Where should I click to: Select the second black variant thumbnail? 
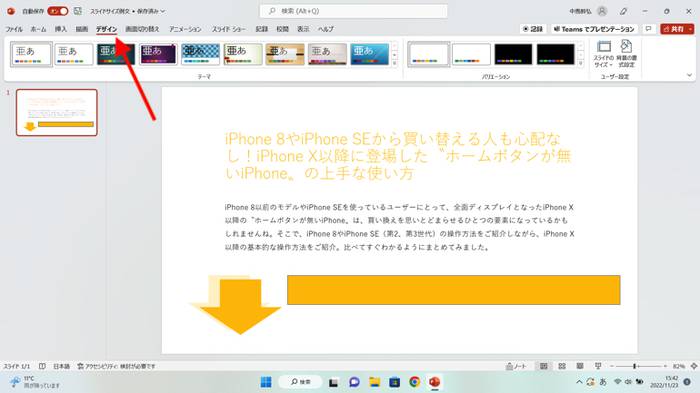555,54
